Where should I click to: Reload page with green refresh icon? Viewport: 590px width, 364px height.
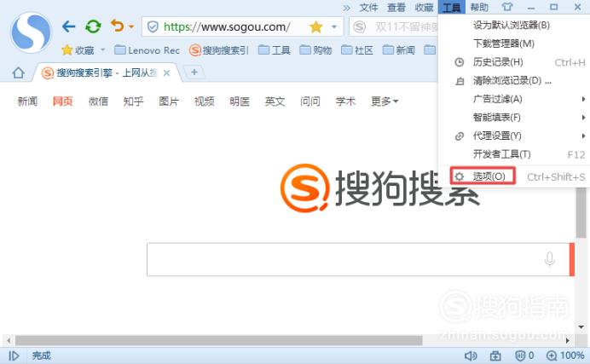tap(93, 26)
